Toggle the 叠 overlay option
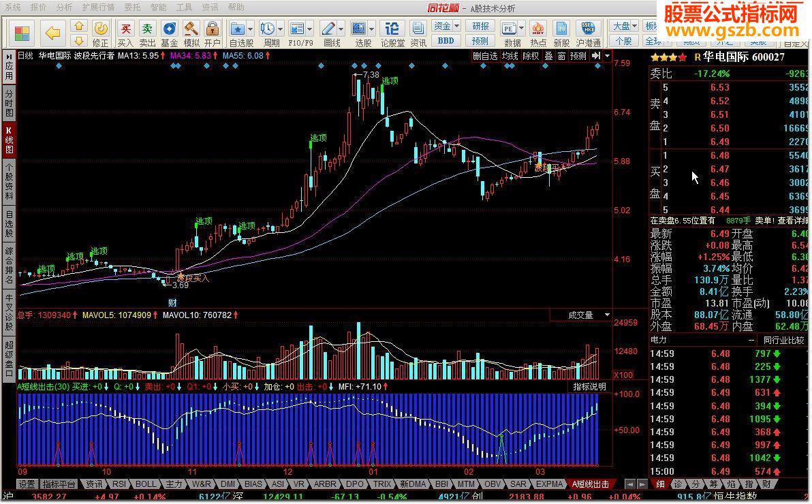 point(548,55)
